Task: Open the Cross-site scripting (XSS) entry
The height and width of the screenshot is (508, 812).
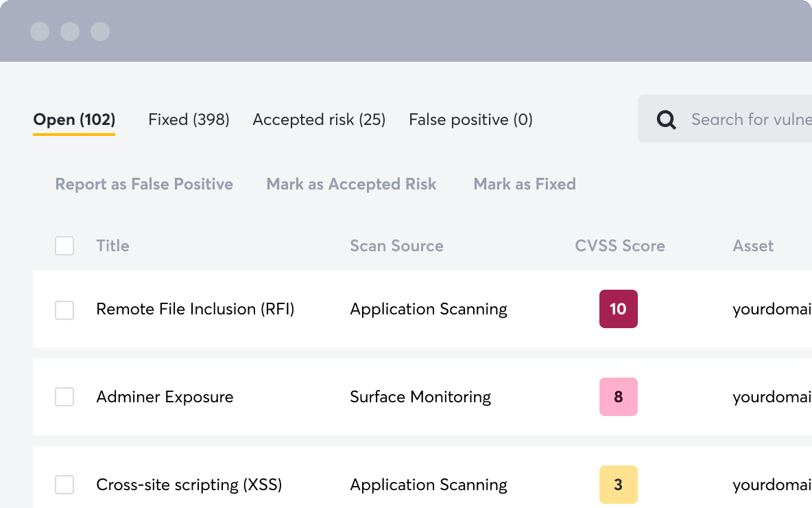Action: point(189,485)
